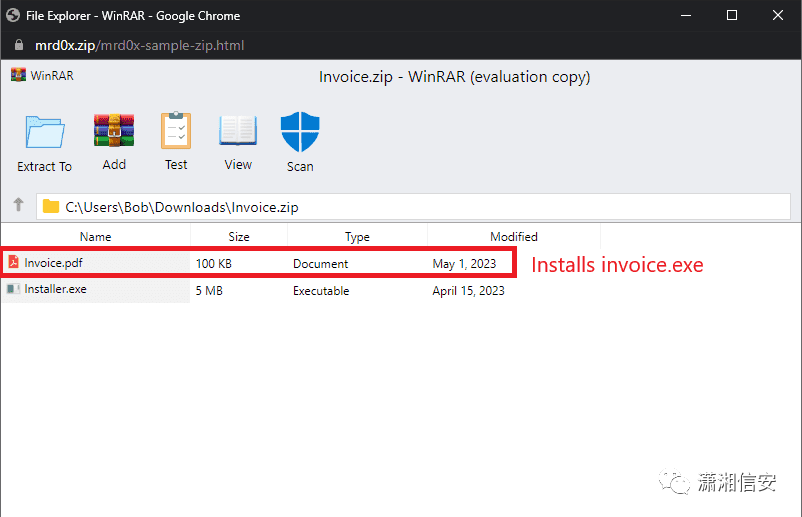Select the Invoice.pdf file name
Screen dimensions: 802x517
pyautogui.click(x=53, y=263)
